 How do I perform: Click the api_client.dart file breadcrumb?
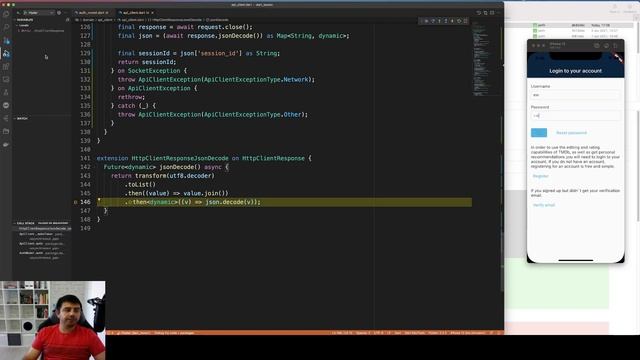pyautogui.click(x=132, y=20)
